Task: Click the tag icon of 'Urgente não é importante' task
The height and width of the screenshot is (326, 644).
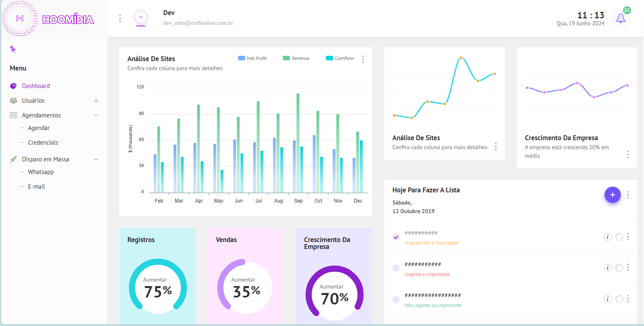Action: coord(619,237)
